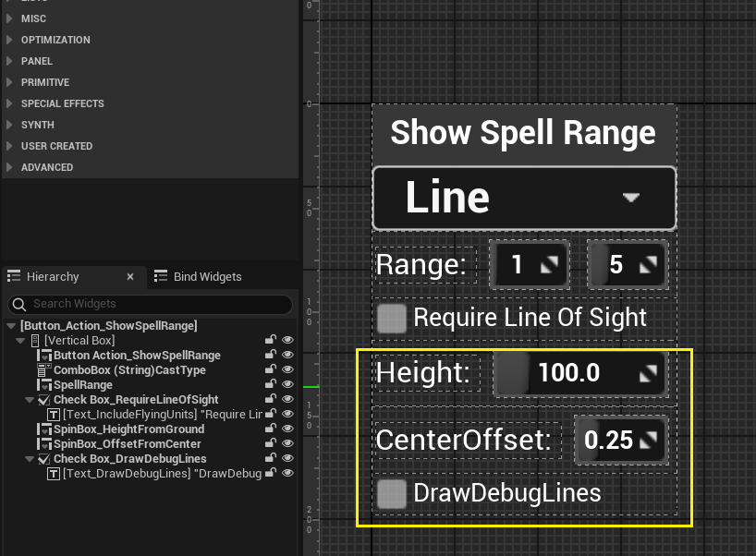756x556 pixels.
Task: Toggle lock on the Vertical Box row
Action: pos(271,340)
